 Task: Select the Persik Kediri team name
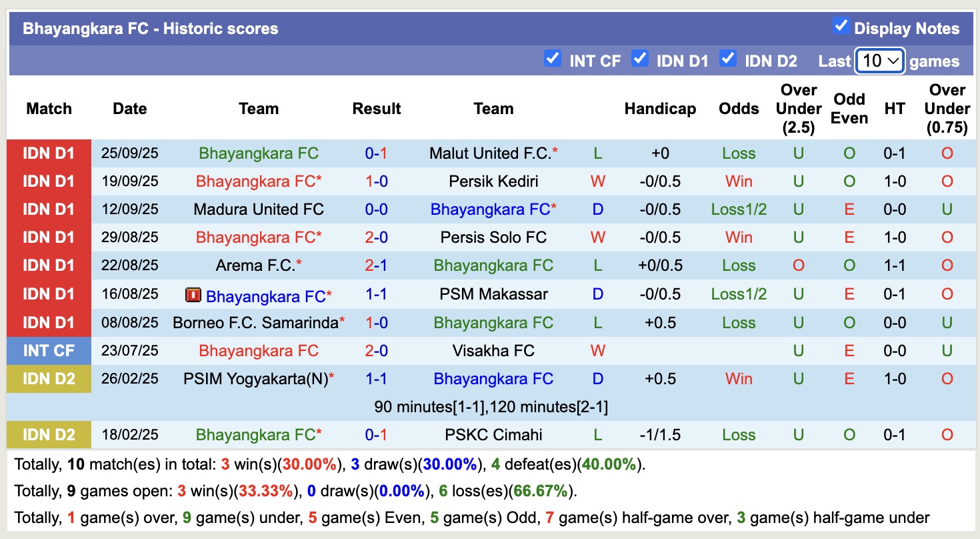[x=493, y=181]
